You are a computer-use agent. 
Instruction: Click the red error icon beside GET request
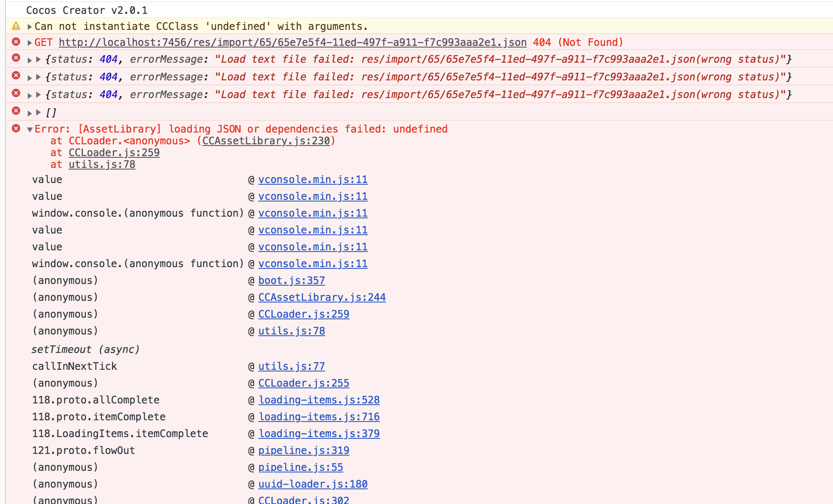(x=16, y=42)
